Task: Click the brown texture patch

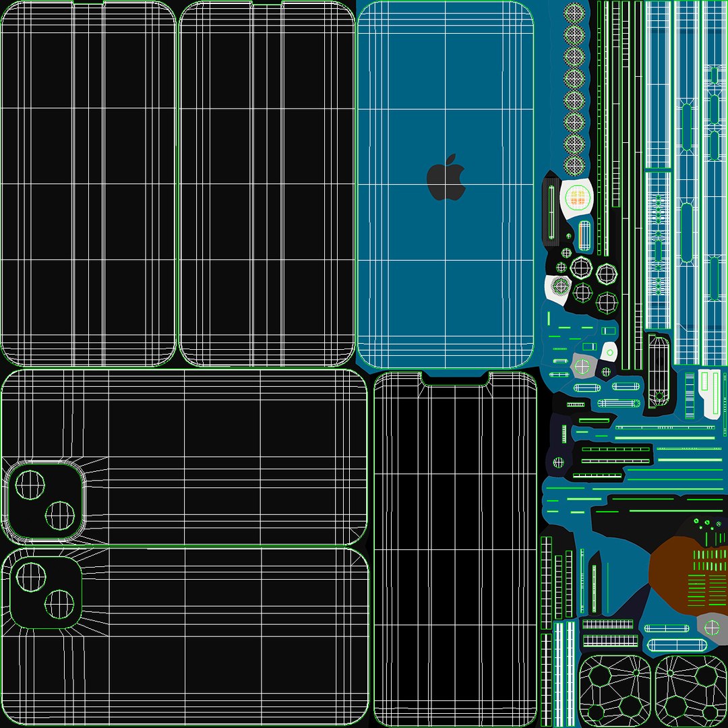Action: (x=687, y=576)
